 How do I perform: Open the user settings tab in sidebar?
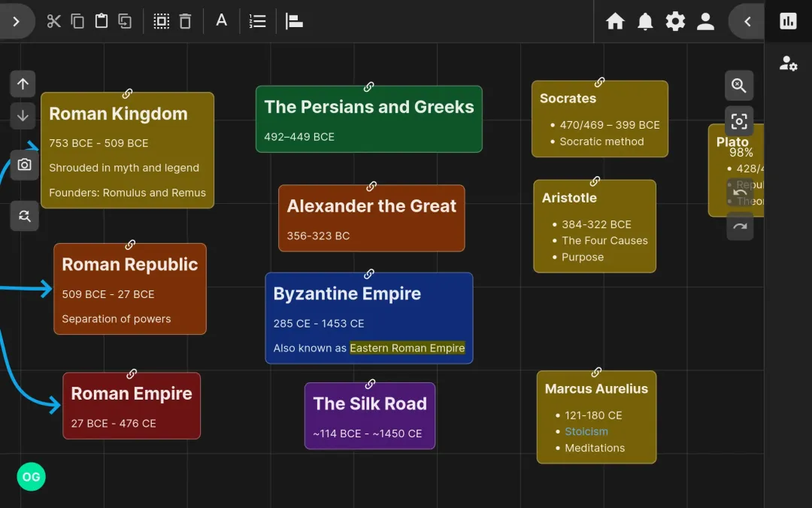pos(788,64)
